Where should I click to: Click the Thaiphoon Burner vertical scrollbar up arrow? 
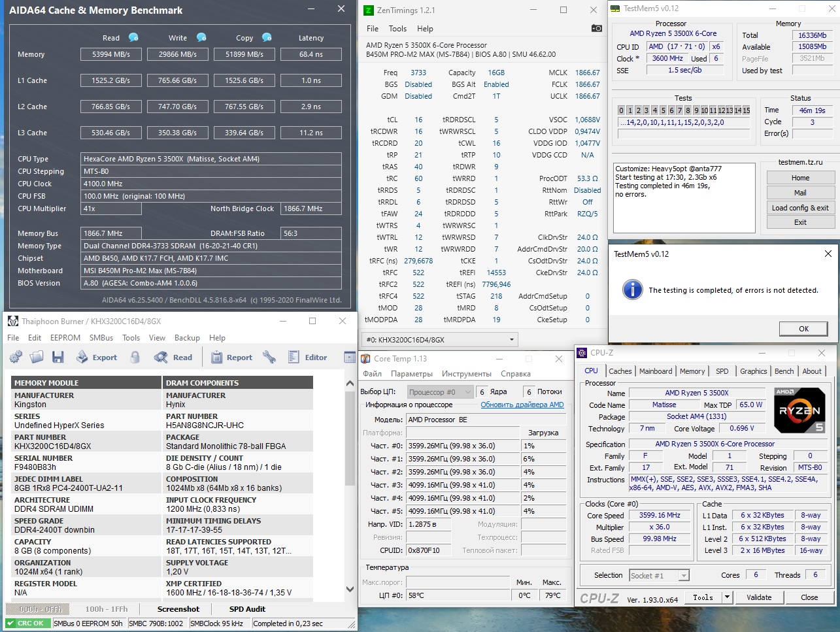tap(350, 383)
